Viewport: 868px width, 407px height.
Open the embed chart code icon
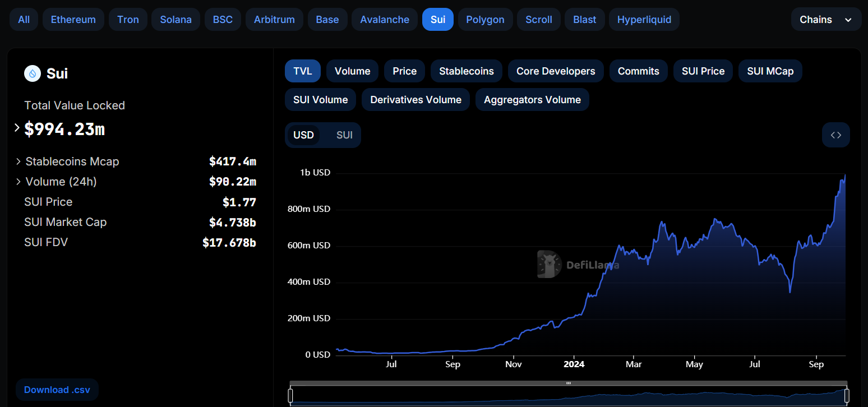tap(836, 135)
